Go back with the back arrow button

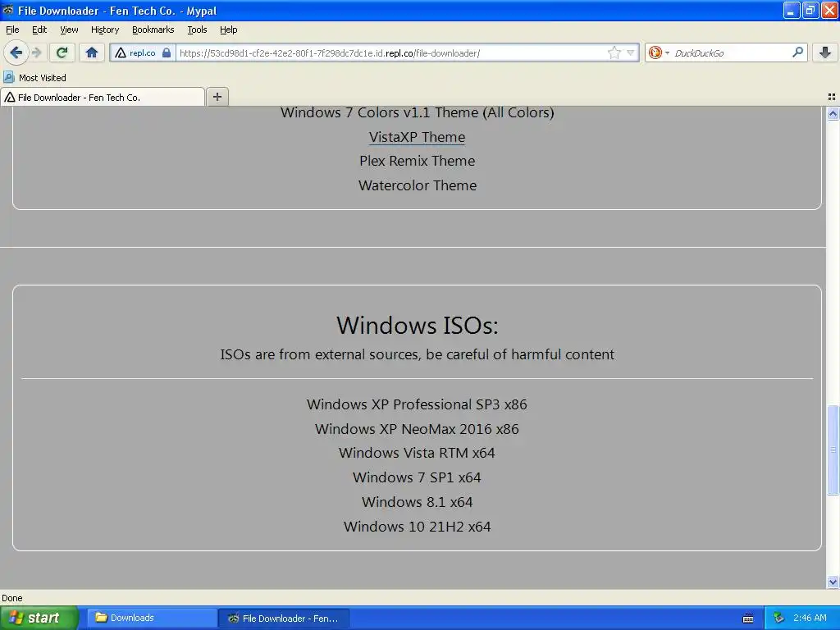click(16, 52)
